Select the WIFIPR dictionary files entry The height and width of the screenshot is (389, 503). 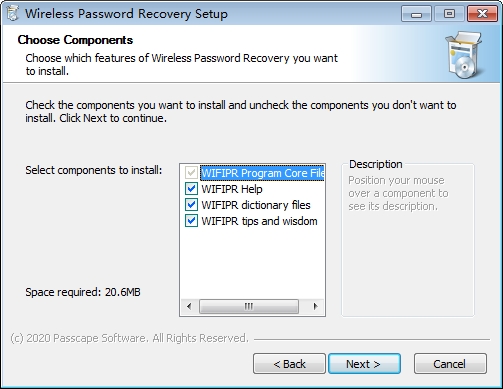coord(256,205)
